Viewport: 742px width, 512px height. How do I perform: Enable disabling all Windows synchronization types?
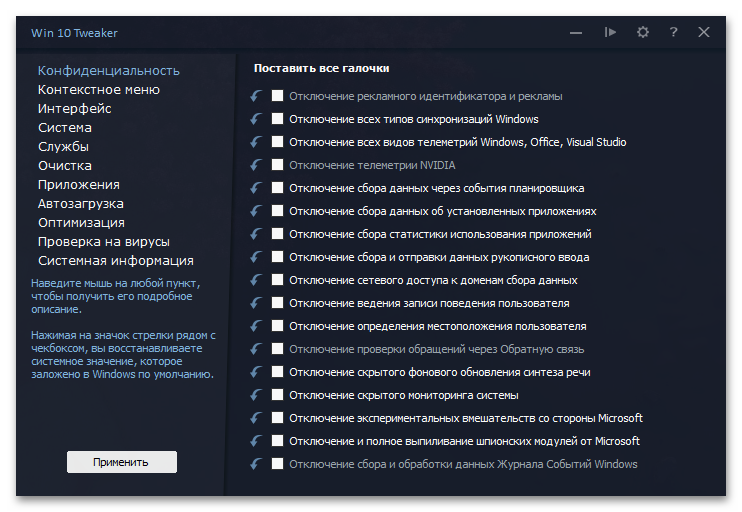coord(277,118)
